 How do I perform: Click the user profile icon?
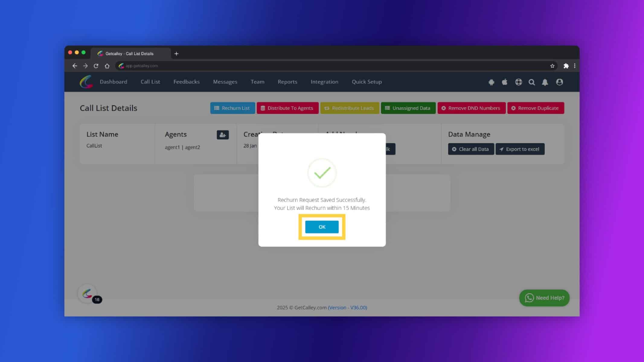(x=559, y=82)
